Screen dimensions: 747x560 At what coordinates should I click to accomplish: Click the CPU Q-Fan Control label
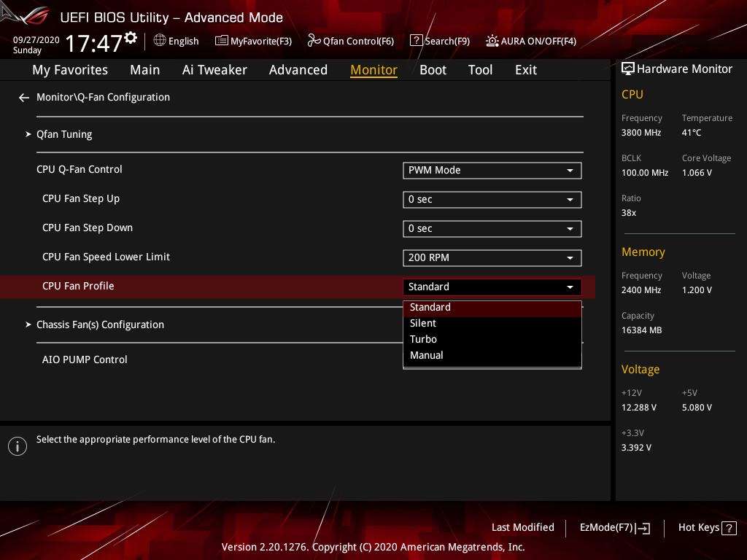click(79, 169)
